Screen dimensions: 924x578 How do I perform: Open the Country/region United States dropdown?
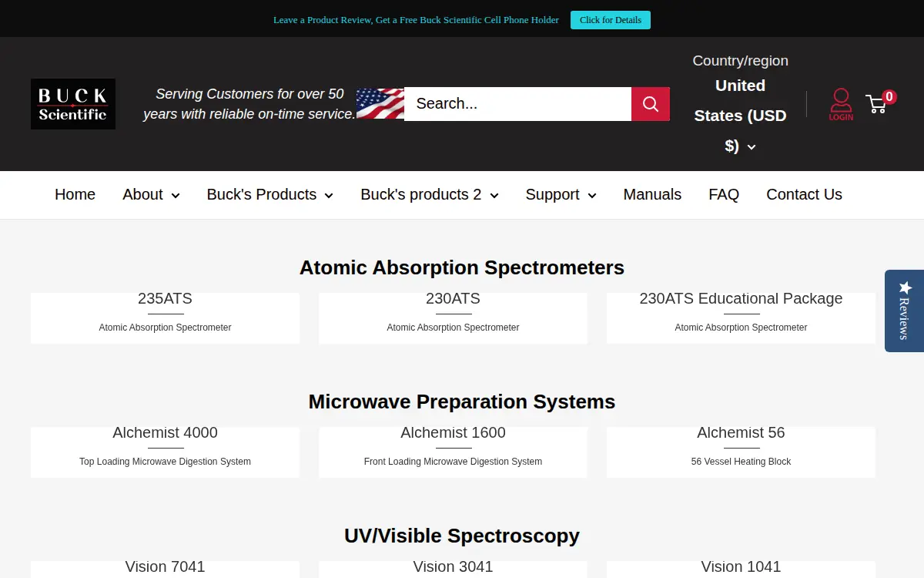tap(740, 116)
